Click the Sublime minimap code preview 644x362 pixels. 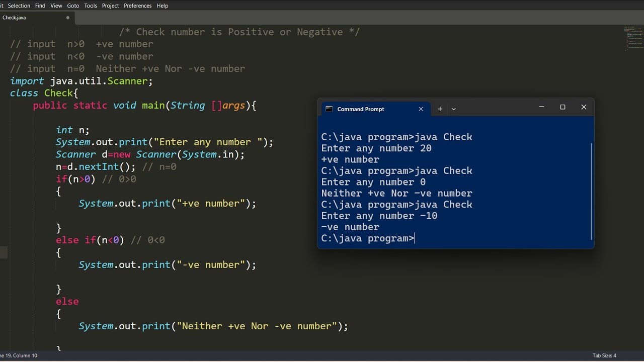pos(634,38)
